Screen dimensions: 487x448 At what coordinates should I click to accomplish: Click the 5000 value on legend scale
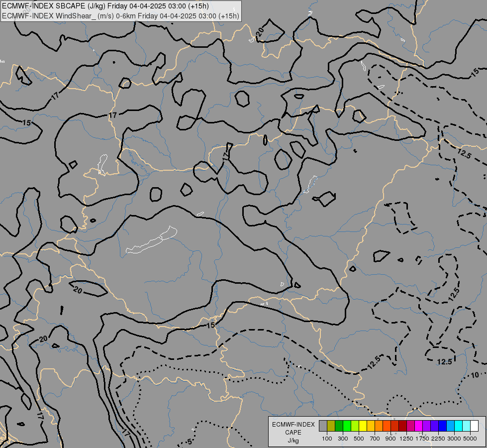click(470, 439)
